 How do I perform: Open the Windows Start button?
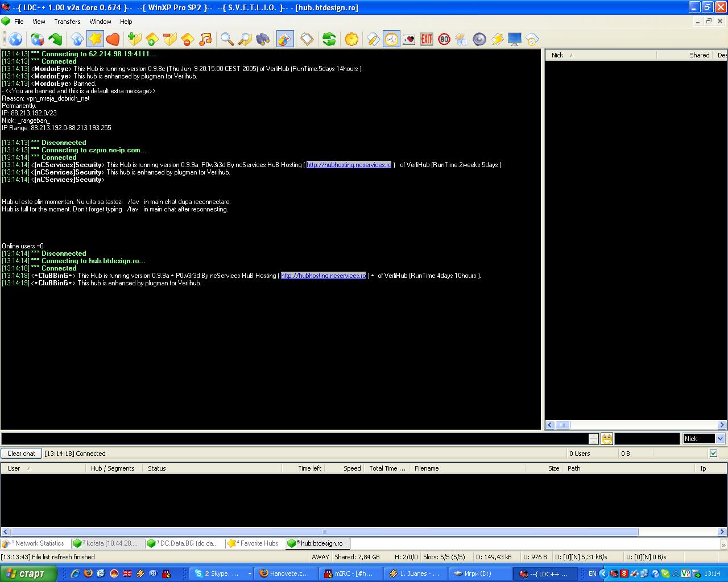coord(28,573)
